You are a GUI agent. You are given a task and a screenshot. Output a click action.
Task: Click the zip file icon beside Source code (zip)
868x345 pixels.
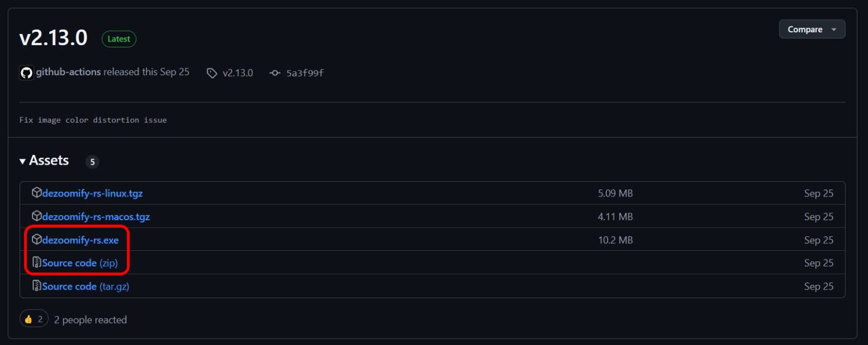[x=36, y=262]
